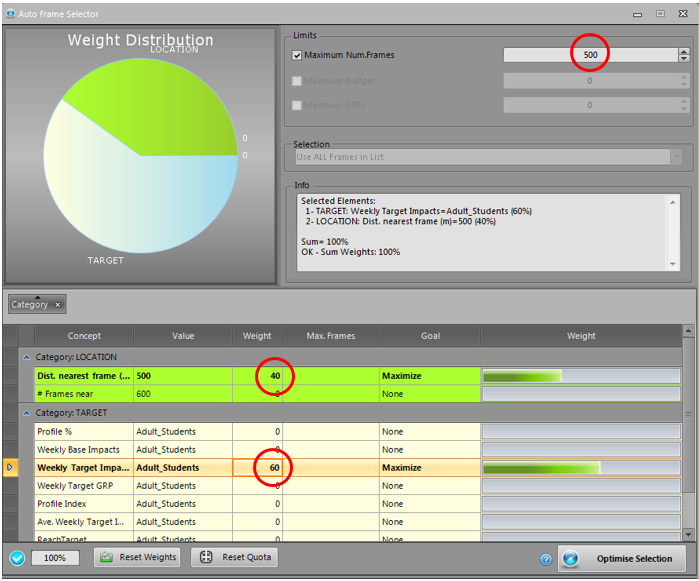The width and height of the screenshot is (699, 581).
Task: Click the Maximum Num.Frames value field
Action: coord(589,56)
